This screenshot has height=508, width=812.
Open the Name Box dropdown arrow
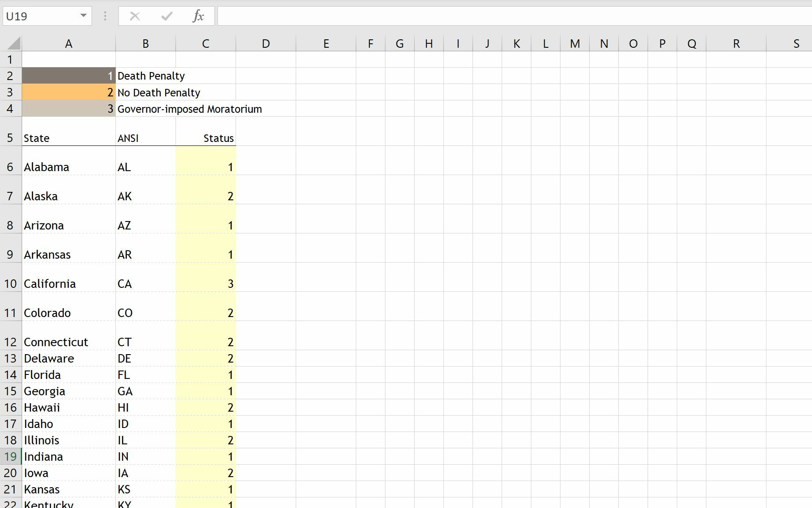pyautogui.click(x=83, y=16)
